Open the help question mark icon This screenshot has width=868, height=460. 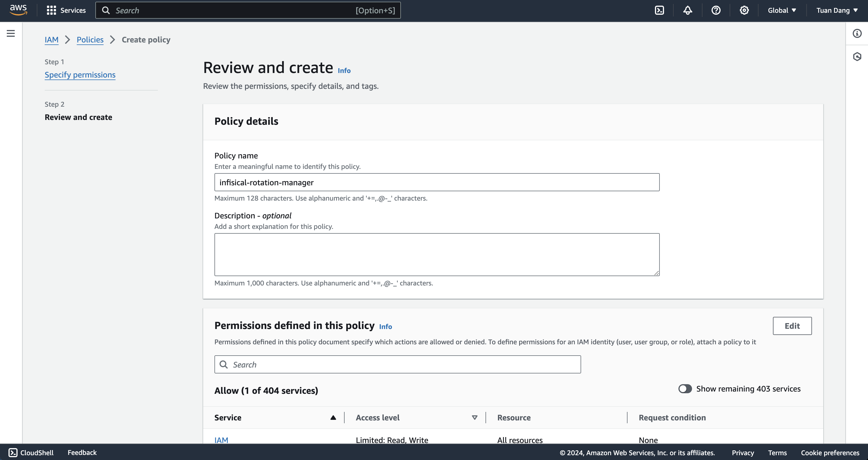pos(716,10)
